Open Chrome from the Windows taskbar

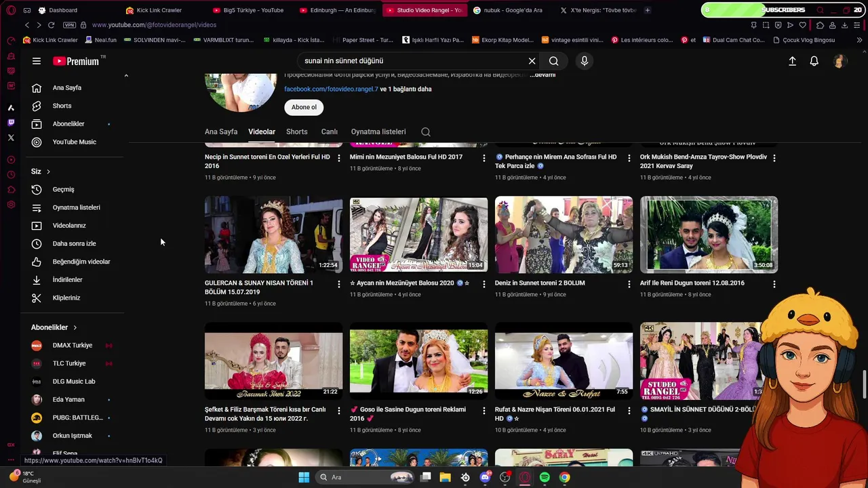coord(564,477)
